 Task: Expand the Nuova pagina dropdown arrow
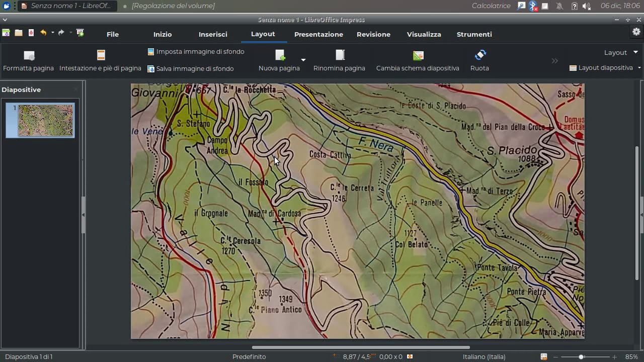303,60
